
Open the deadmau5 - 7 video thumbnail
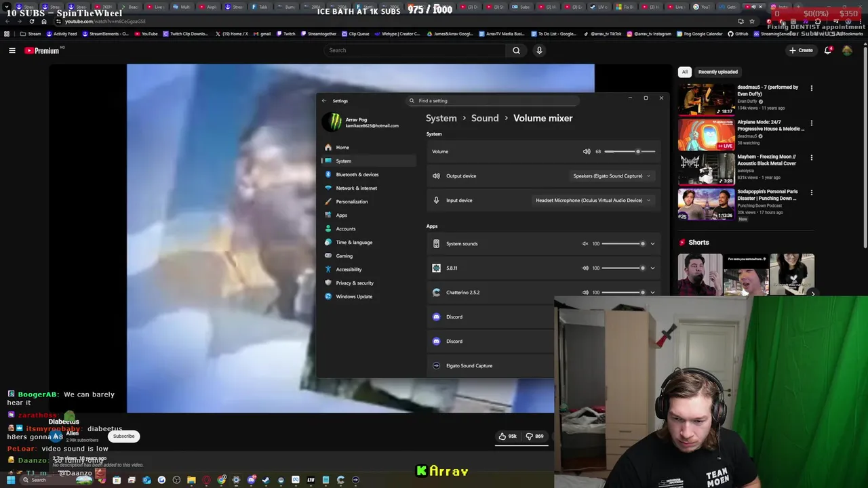[x=706, y=99]
